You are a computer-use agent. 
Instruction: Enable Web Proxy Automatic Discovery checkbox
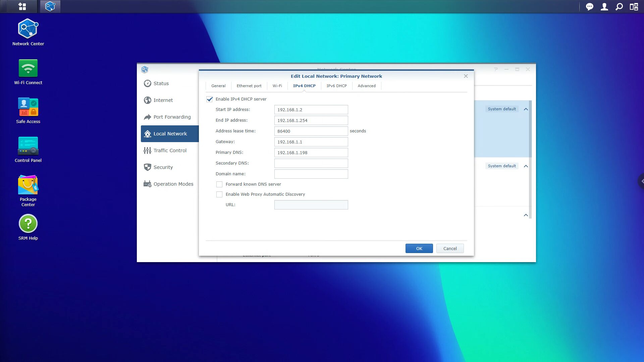219,194
